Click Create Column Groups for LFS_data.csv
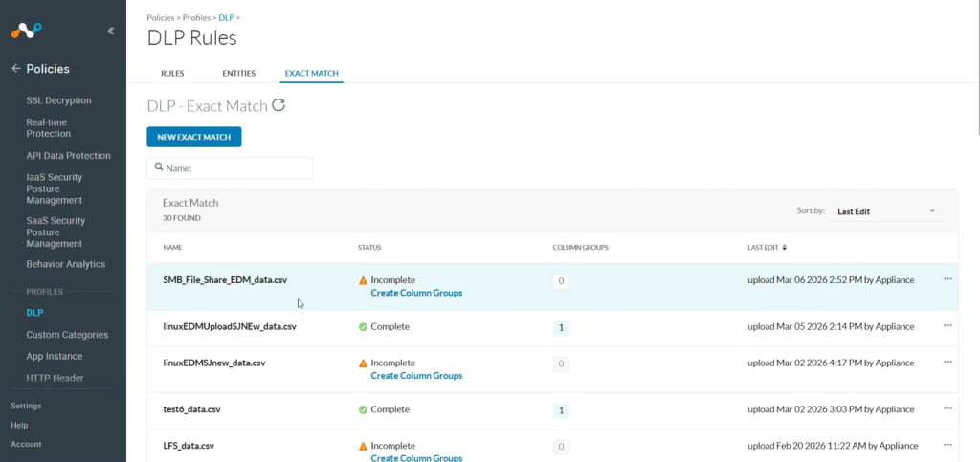The image size is (980, 462). pyautogui.click(x=416, y=458)
